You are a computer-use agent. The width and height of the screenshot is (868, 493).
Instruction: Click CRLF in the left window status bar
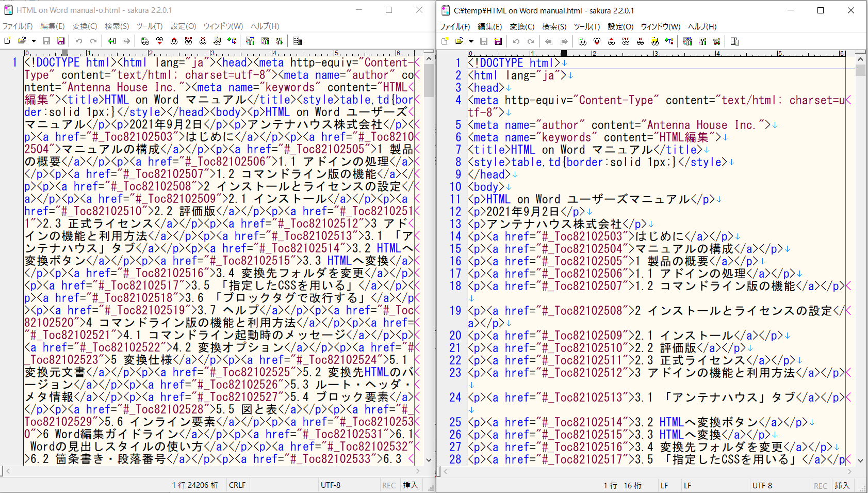237,485
